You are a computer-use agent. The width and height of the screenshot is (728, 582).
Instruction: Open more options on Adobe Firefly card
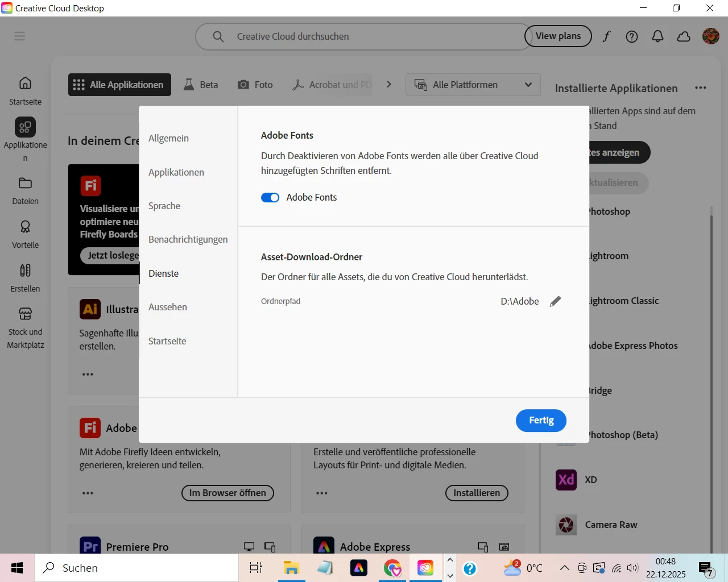(x=88, y=493)
